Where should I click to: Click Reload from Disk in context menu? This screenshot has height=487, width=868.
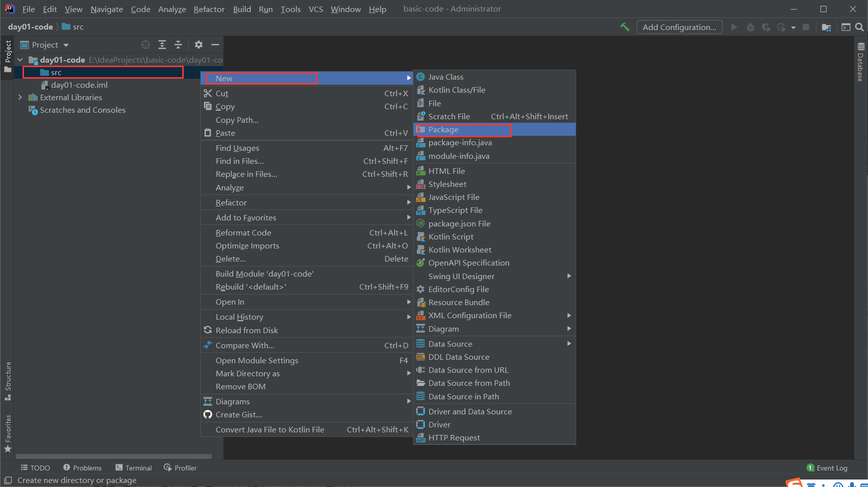(306, 330)
